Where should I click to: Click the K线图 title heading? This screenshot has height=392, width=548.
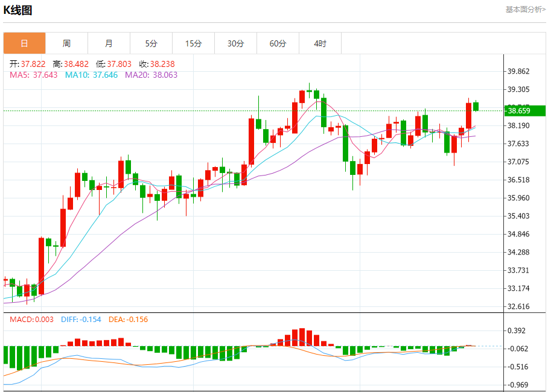[x=18, y=10]
